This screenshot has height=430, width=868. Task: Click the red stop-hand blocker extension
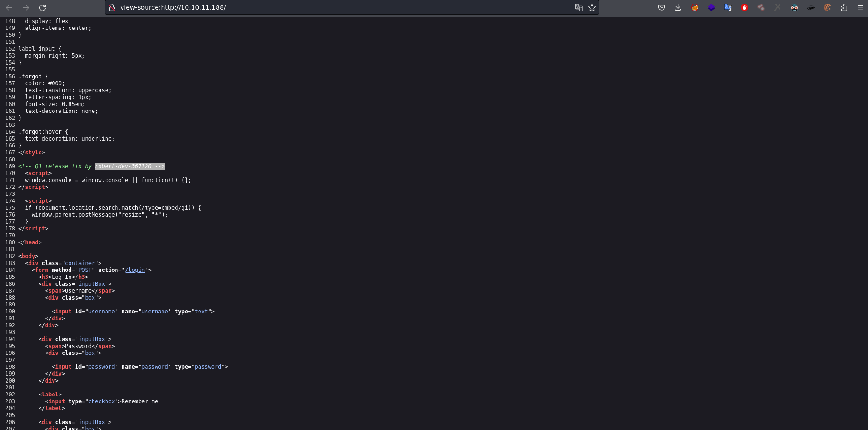(745, 7)
